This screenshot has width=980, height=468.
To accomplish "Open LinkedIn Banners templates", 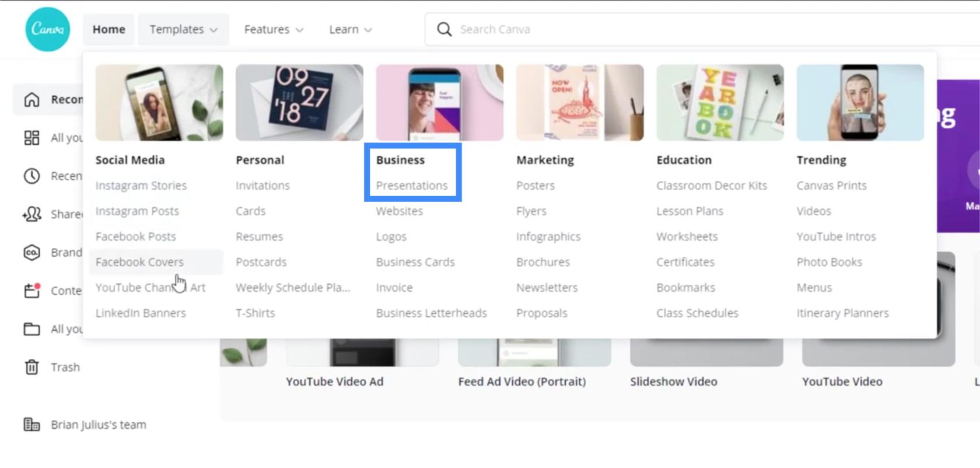I will (141, 313).
